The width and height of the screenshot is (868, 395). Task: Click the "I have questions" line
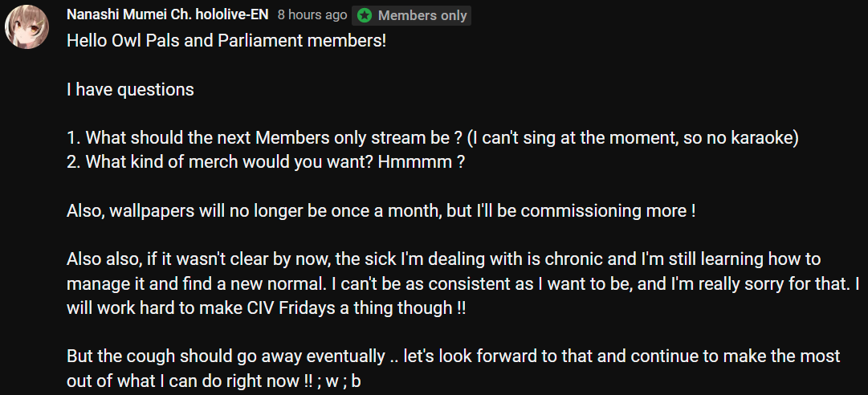130,90
